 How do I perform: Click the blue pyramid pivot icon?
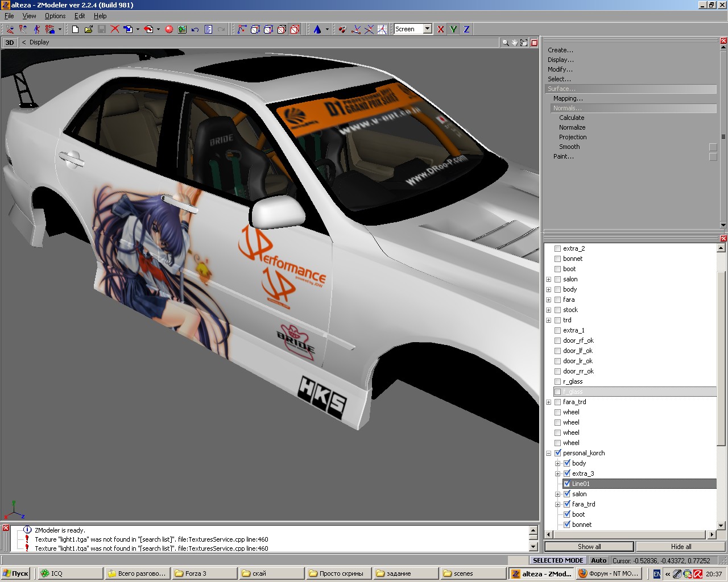(317, 29)
